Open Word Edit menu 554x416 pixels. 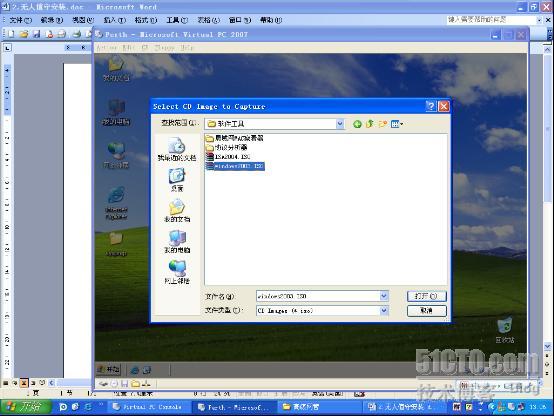tap(52, 20)
